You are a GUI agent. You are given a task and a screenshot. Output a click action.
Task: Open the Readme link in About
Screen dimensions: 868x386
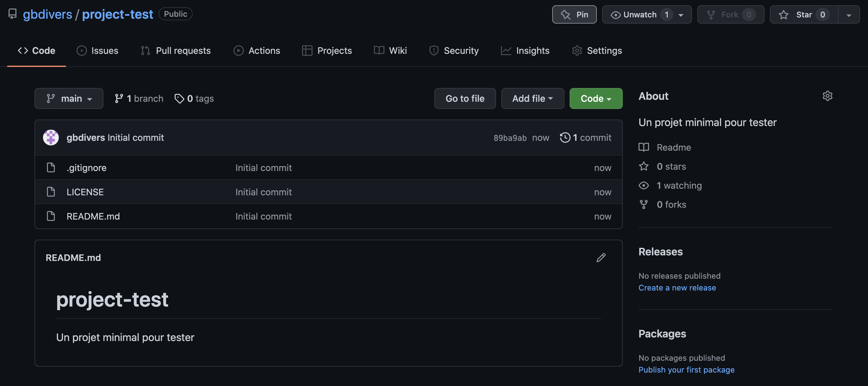(x=665, y=147)
